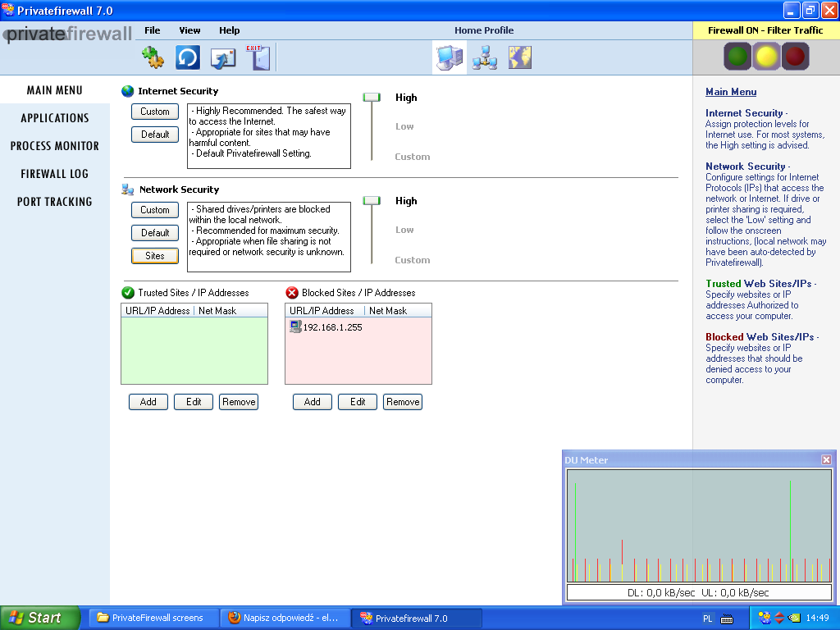Click the Privatefirewall 7.0 taskbar button

tap(417, 618)
